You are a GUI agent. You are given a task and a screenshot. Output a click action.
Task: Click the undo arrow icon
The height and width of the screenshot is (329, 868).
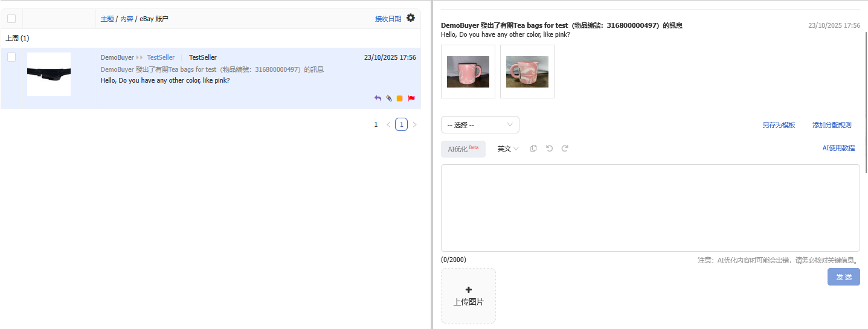(x=549, y=149)
